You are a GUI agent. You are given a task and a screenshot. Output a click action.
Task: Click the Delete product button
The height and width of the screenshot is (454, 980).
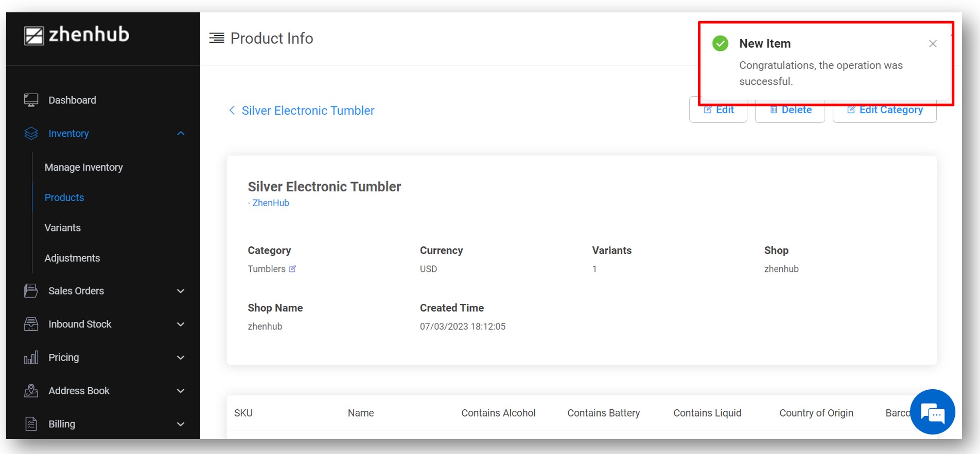click(x=790, y=110)
